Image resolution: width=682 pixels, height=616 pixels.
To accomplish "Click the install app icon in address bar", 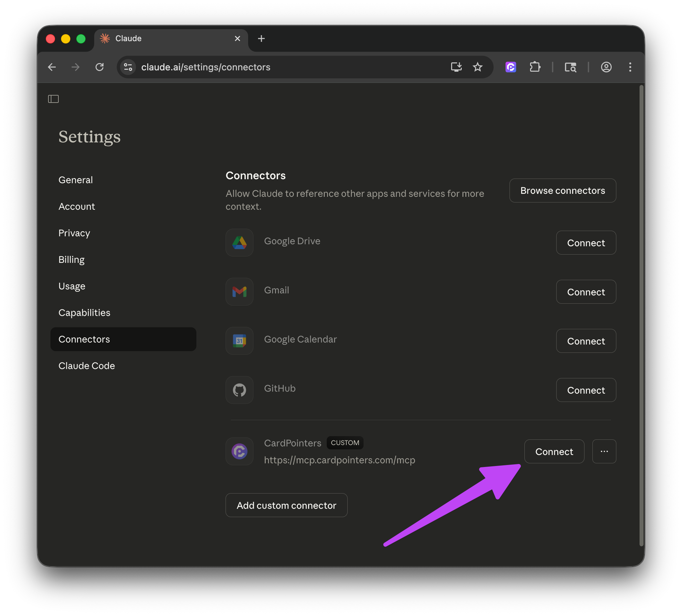I will tap(456, 67).
